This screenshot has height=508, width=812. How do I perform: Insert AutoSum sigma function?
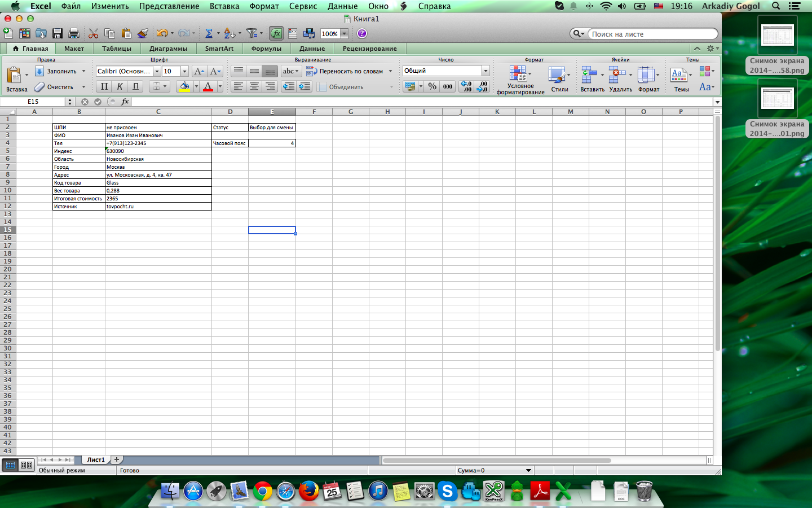tap(209, 33)
